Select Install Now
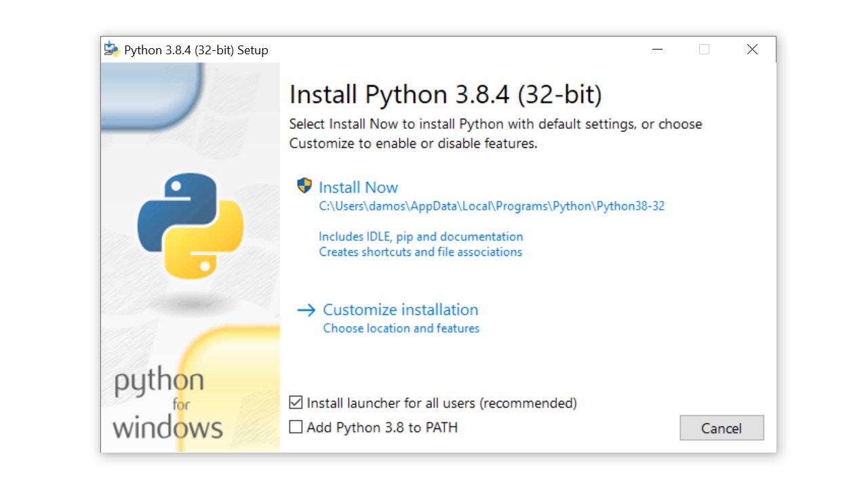The image size is (868, 490). [x=358, y=187]
